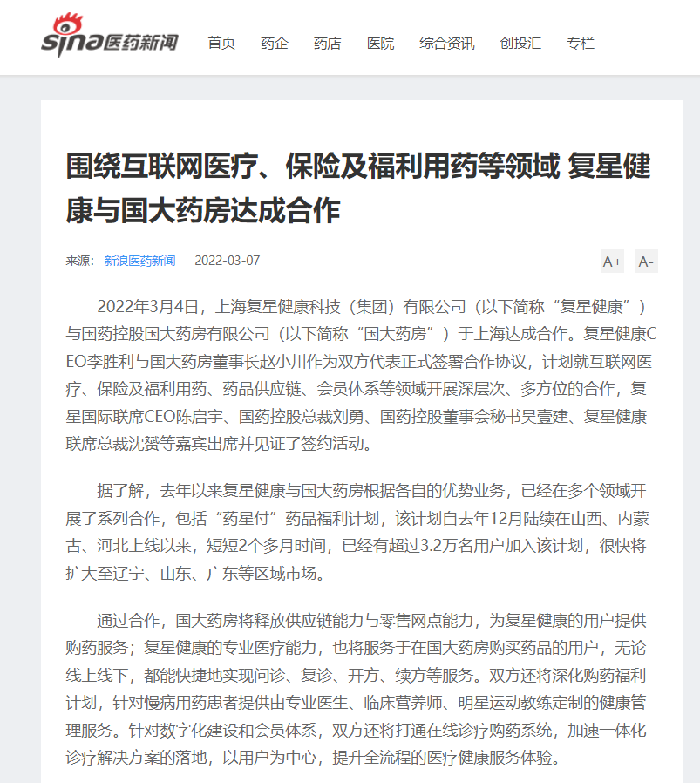Click the 据了解 text starting second paragraph
The width and height of the screenshot is (700, 783).
(119, 491)
